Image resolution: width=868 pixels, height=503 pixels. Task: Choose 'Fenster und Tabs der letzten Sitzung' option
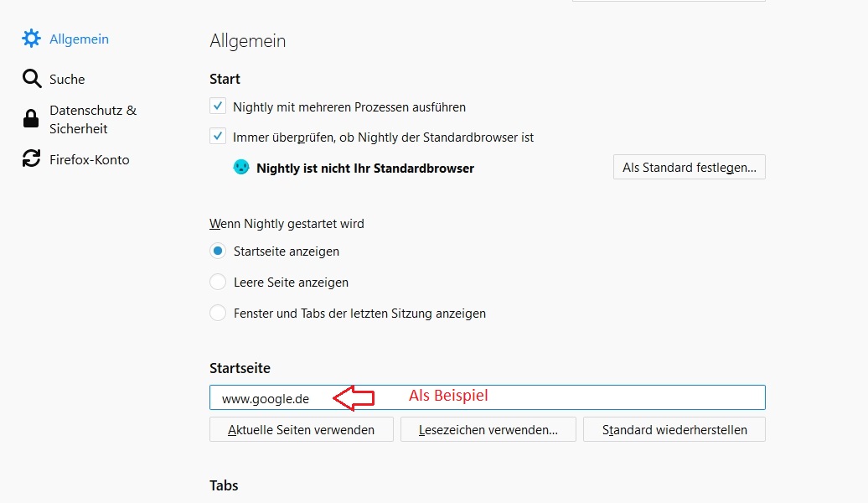point(218,314)
